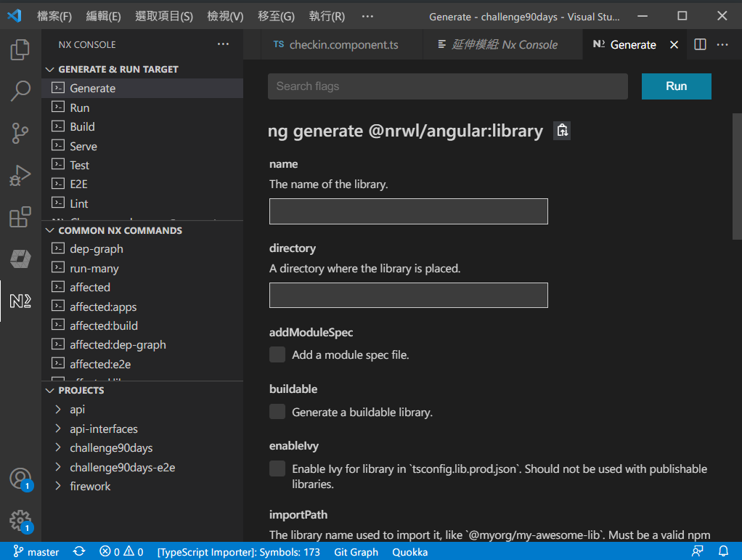The width and height of the screenshot is (742, 560).
Task: Select the E2E target item
Action: pyautogui.click(x=142, y=184)
